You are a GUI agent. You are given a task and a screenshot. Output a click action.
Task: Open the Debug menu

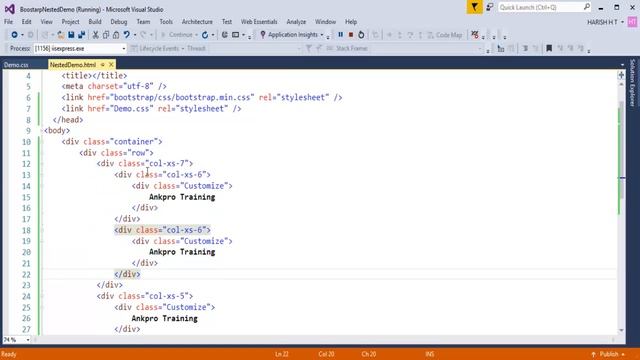click(119, 22)
